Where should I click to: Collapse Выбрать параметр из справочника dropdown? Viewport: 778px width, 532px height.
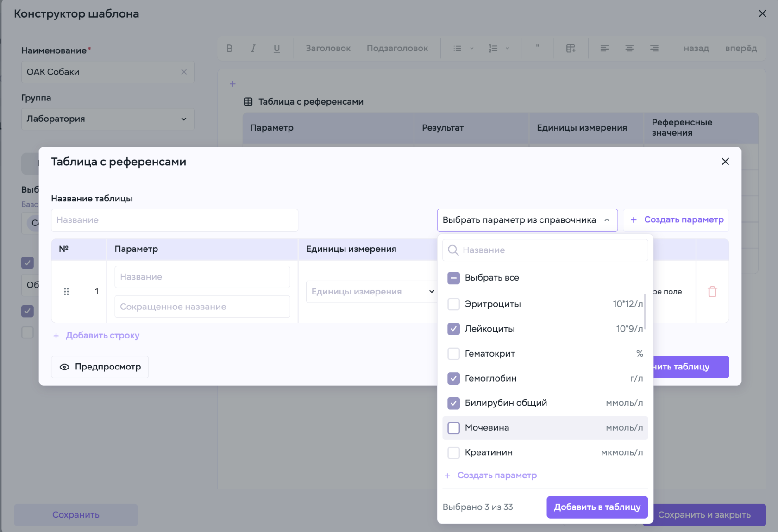click(527, 220)
